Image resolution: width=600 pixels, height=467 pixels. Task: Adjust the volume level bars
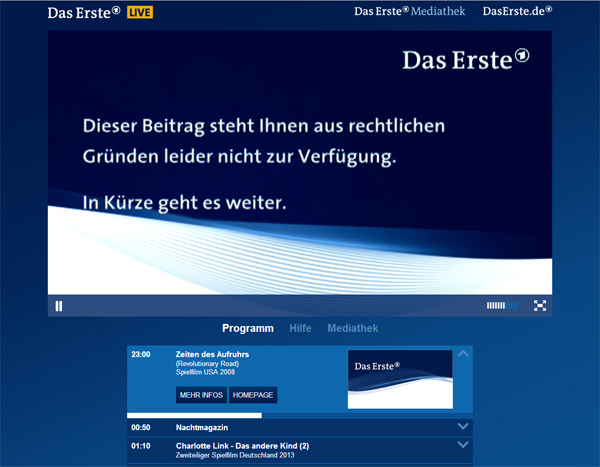point(502,306)
